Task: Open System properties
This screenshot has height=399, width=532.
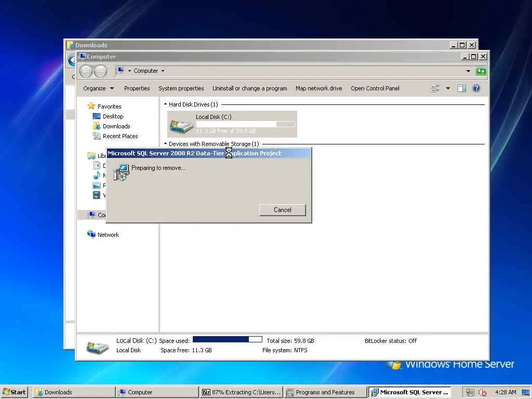Action: click(181, 88)
